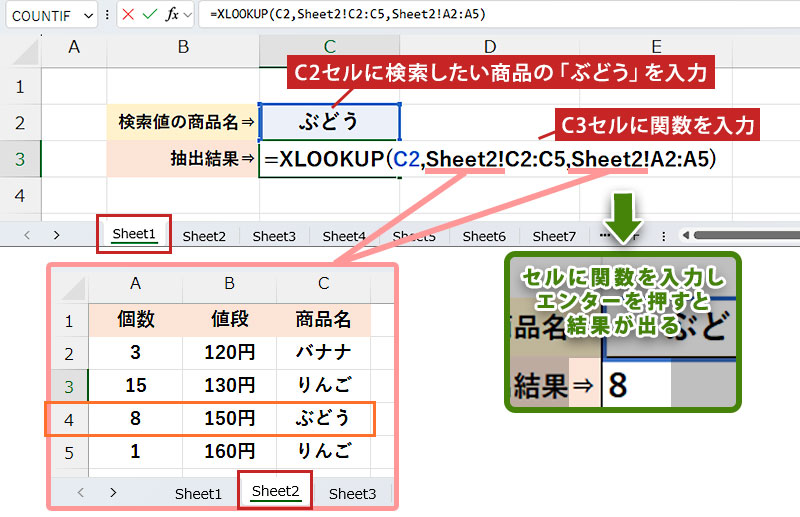
Task: Open Insert Function fx dialog
Action: coord(172,15)
